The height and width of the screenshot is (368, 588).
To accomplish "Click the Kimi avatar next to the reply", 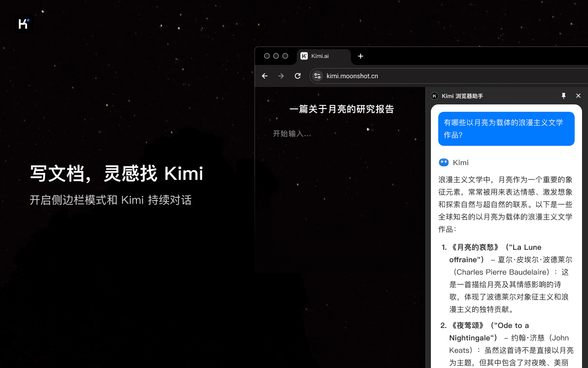I will point(443,162).
